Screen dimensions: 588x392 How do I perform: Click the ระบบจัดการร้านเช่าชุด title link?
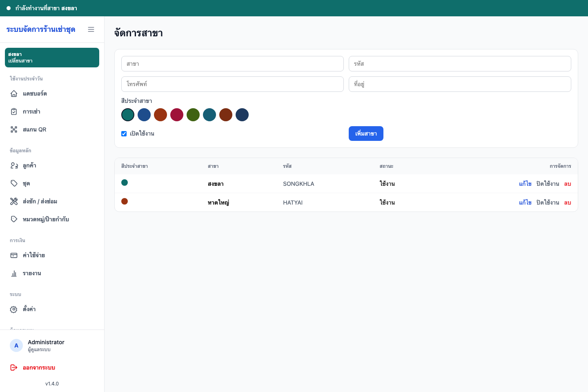point(41,29)
